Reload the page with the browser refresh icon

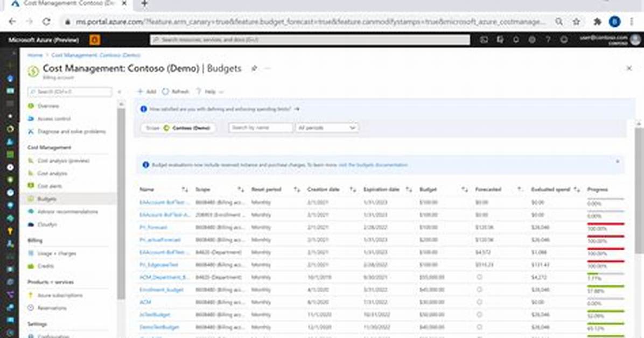(x=46, y=22)
